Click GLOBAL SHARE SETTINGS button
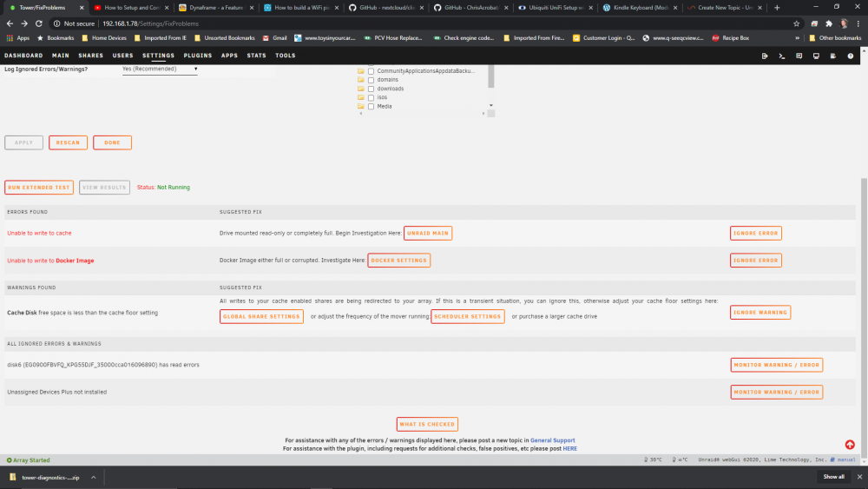The height and width of the screenshot is (489, 868). coord(261,316)
